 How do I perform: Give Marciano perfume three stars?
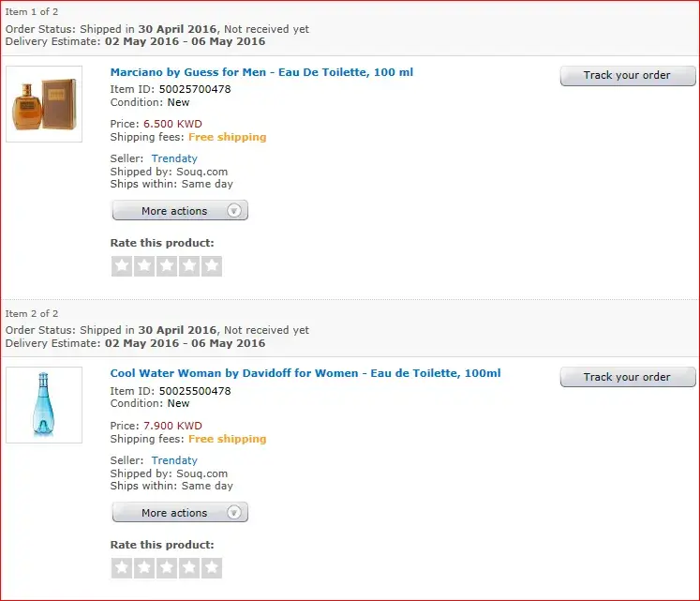167,266
